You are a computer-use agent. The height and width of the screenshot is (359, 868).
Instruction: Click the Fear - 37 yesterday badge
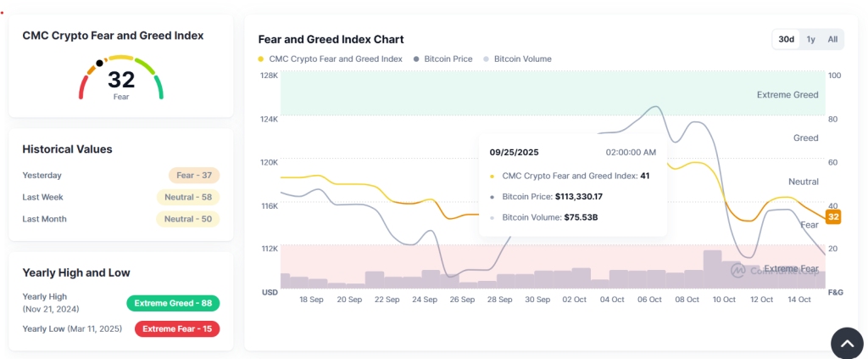pos(194,176)
